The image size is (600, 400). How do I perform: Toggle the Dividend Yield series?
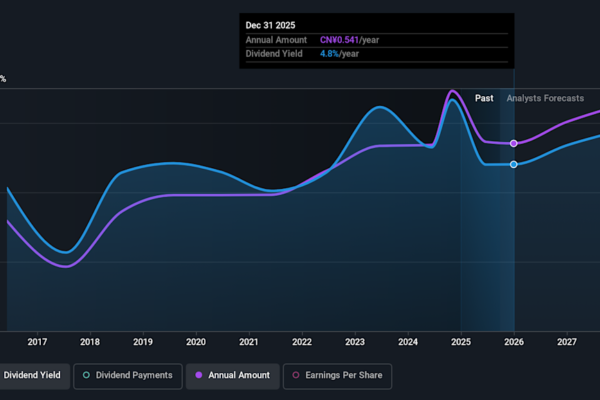coord(32,376)
